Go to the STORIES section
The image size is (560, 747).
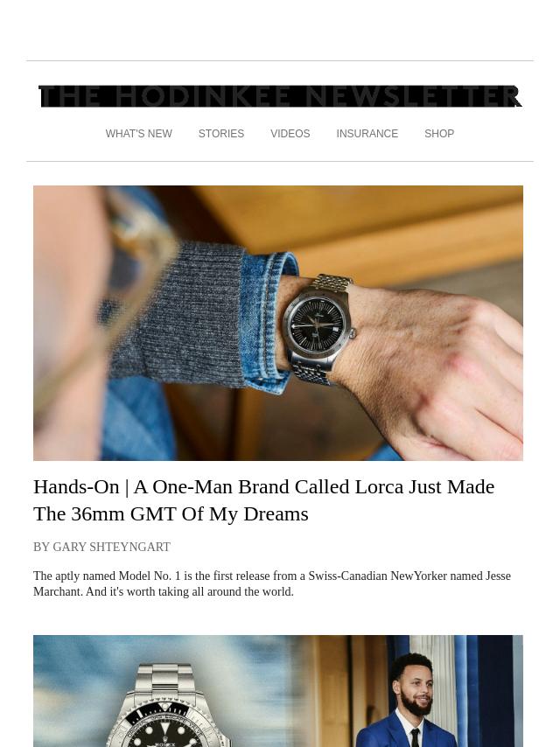[221, 134]
